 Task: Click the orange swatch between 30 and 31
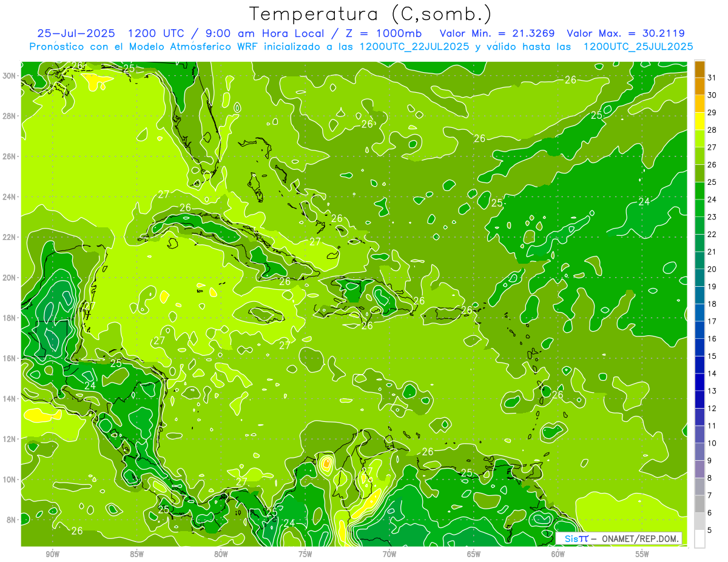(699, 86)
